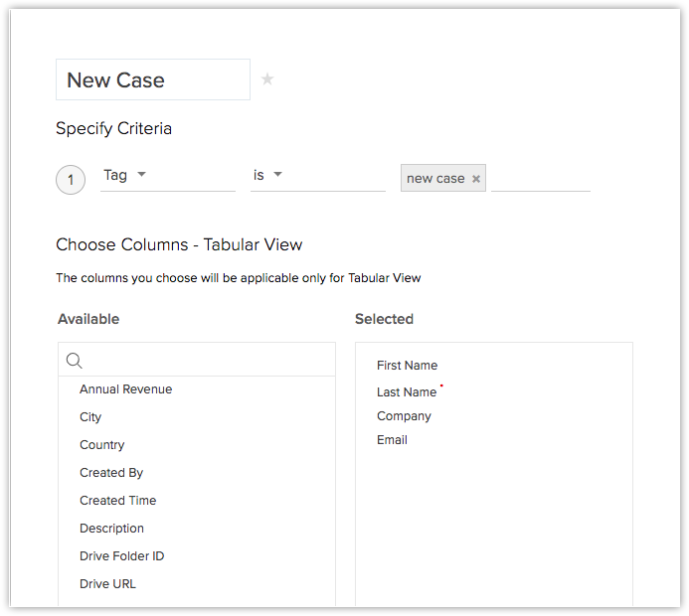The width and height of the screenshot is (689, 616).
Task: Select City in Available list
Action: coord(90,417)
